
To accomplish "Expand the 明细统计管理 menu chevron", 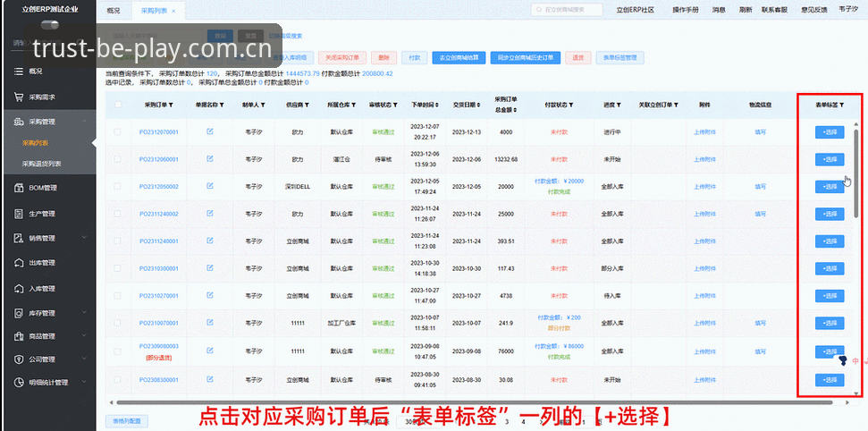I will tap(85, 382).
